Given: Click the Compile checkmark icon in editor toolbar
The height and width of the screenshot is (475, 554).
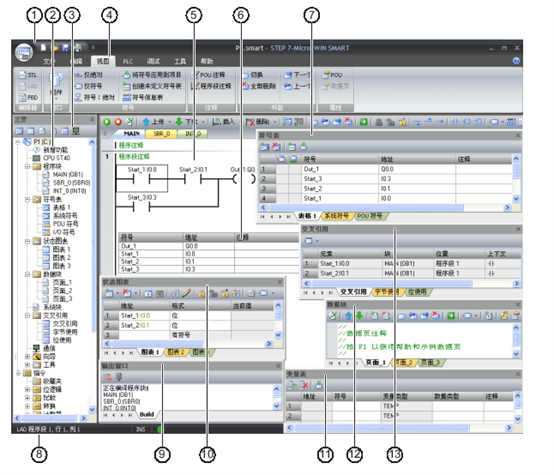Looking at the screenshot, I should [x=129, y=122].
